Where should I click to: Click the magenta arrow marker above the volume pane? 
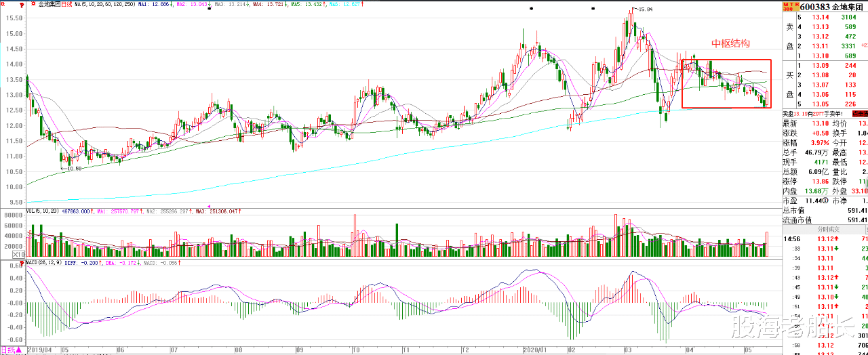coord(209,206)
